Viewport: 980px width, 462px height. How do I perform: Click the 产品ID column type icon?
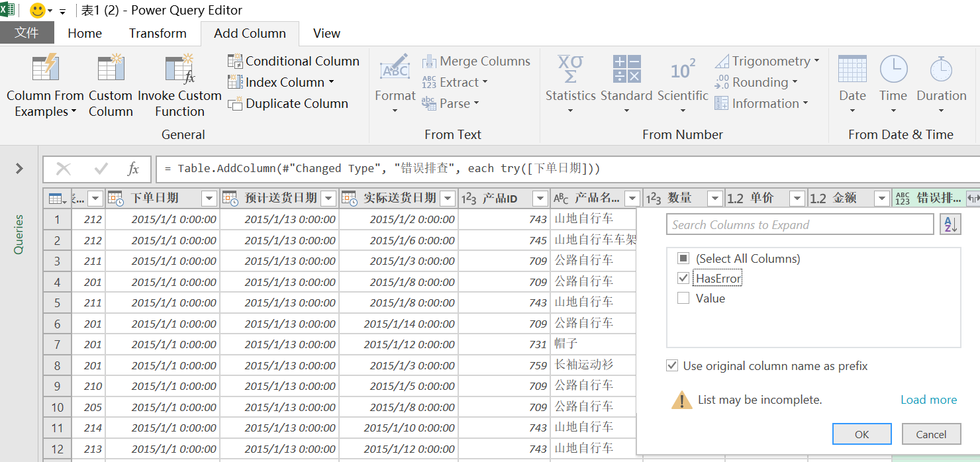(468, 198)
